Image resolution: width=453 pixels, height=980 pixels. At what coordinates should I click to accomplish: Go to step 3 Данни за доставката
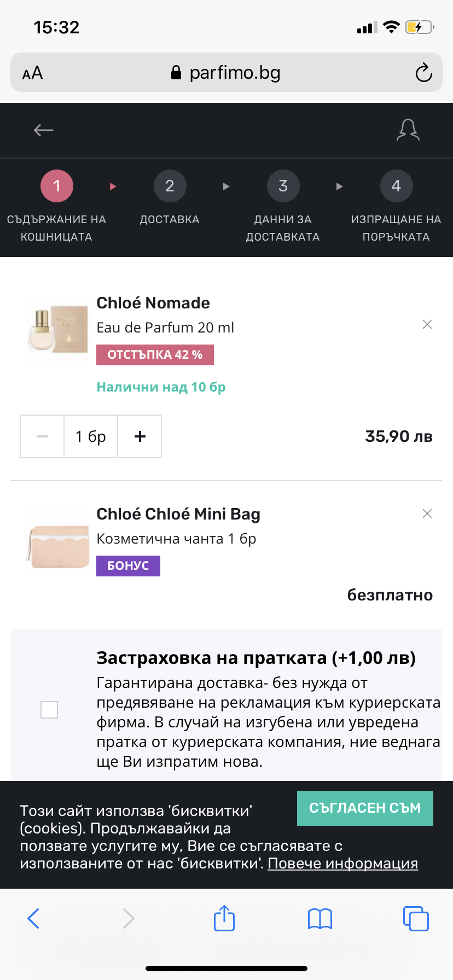283,186
